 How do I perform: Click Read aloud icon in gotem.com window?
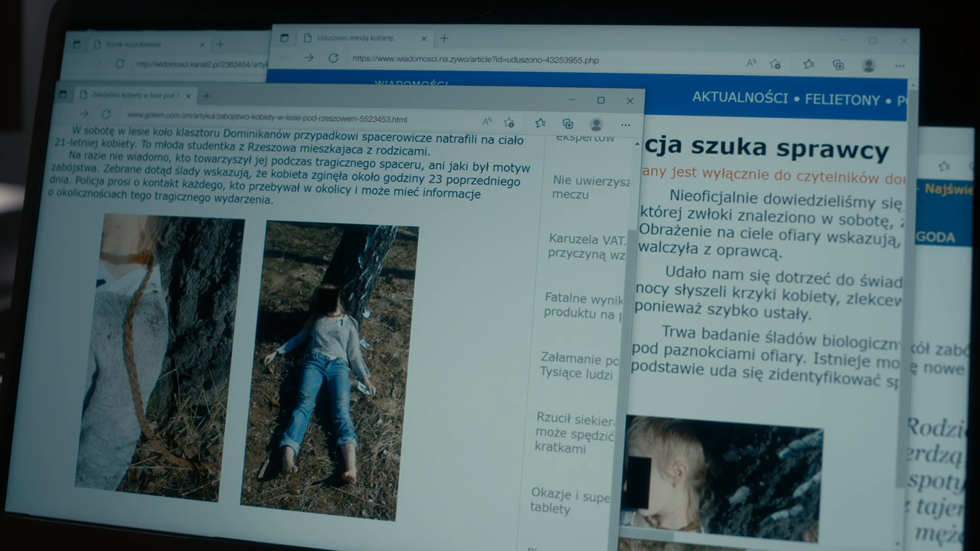coord(487,122)
